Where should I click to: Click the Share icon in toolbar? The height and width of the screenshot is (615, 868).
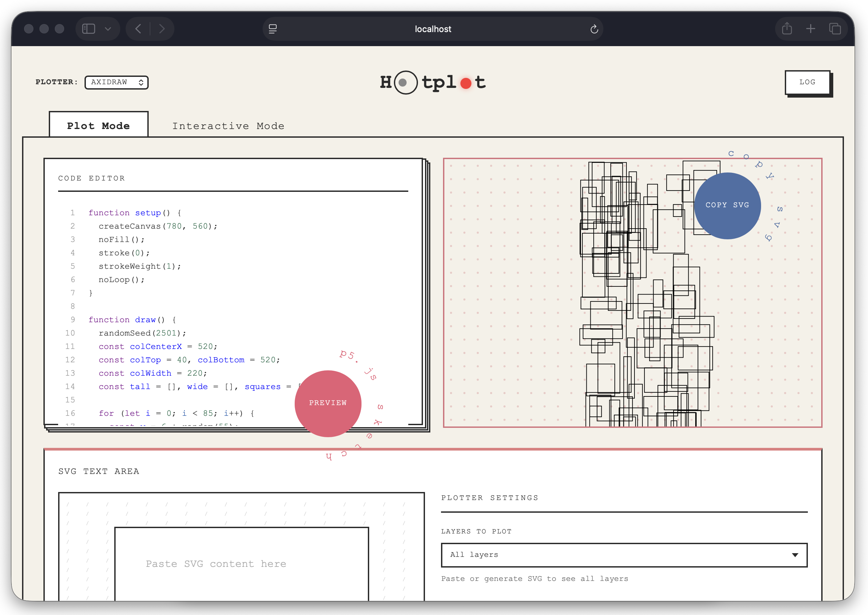pos(786,29)
